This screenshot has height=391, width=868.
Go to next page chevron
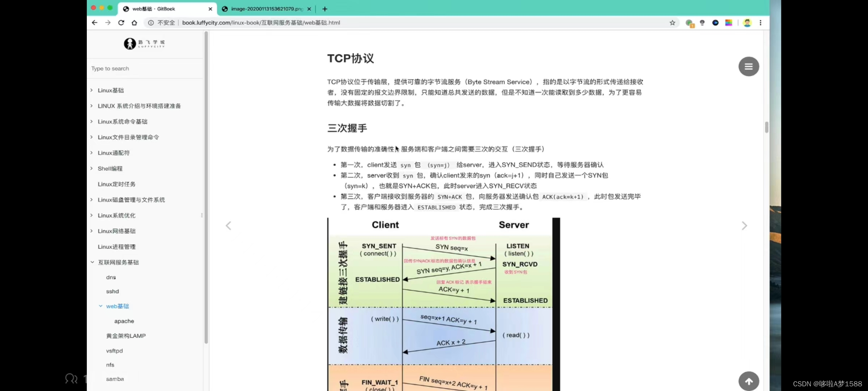[744, 226]
